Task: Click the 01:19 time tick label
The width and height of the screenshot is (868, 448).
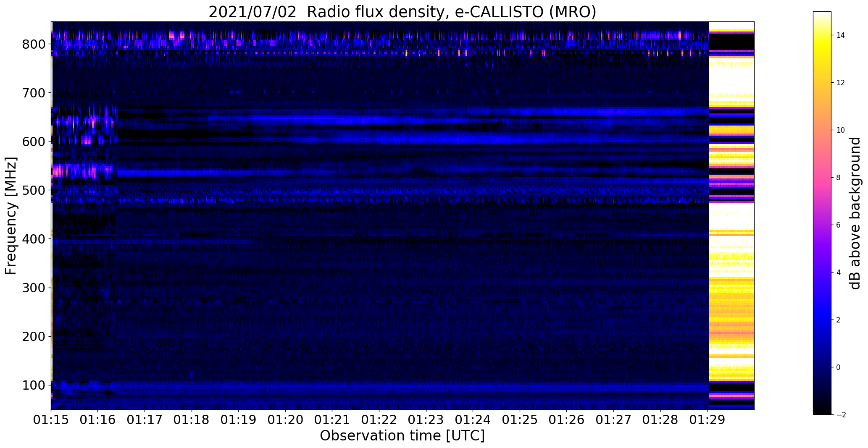Action: tap(239, 420)
